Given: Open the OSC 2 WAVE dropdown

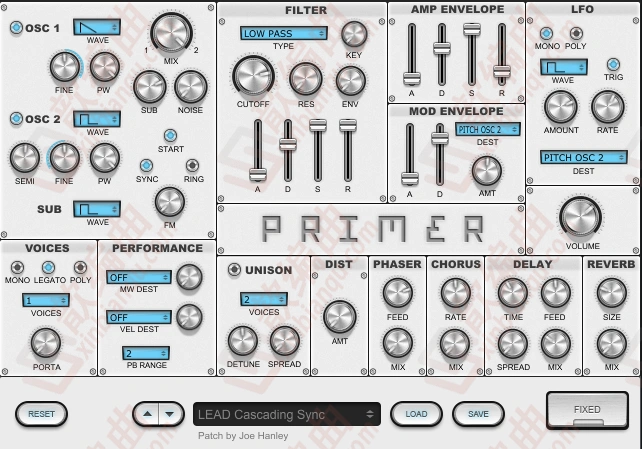Looking at the screenshot, I should coord(97,119).
